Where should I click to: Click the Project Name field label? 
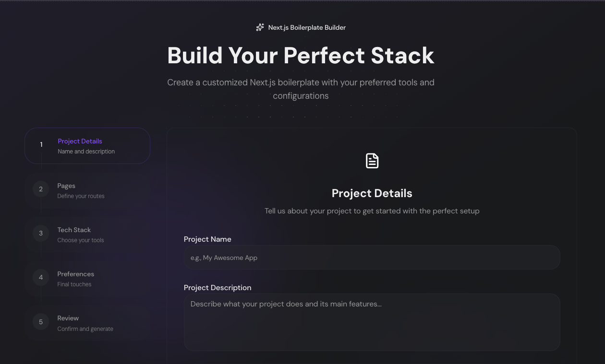point(207,239)
